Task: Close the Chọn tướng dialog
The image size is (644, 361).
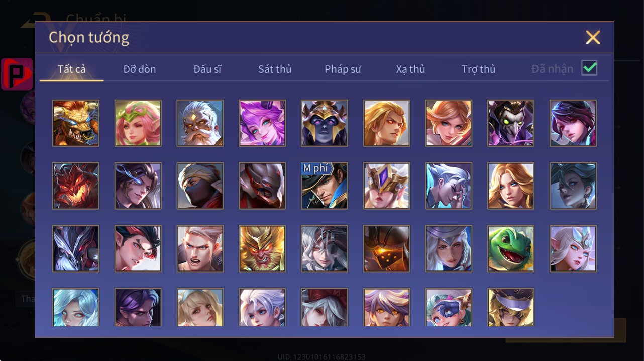Action: [593, 37]
